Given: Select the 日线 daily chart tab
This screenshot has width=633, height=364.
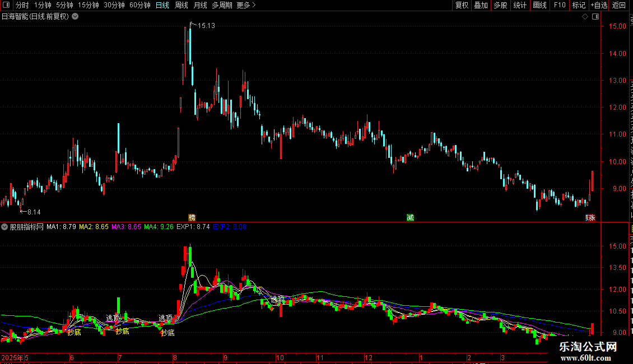Looking at the screenshot, I should tap(162, 5).
